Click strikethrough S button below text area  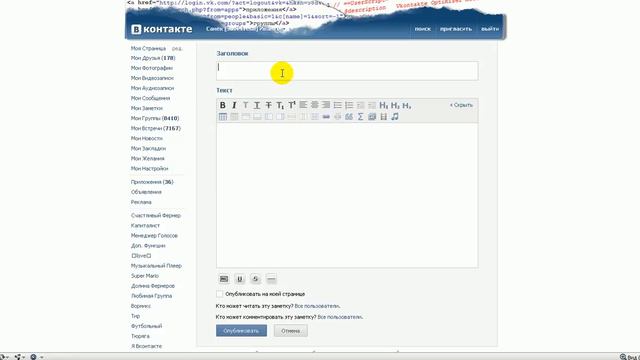pos(256,279)
